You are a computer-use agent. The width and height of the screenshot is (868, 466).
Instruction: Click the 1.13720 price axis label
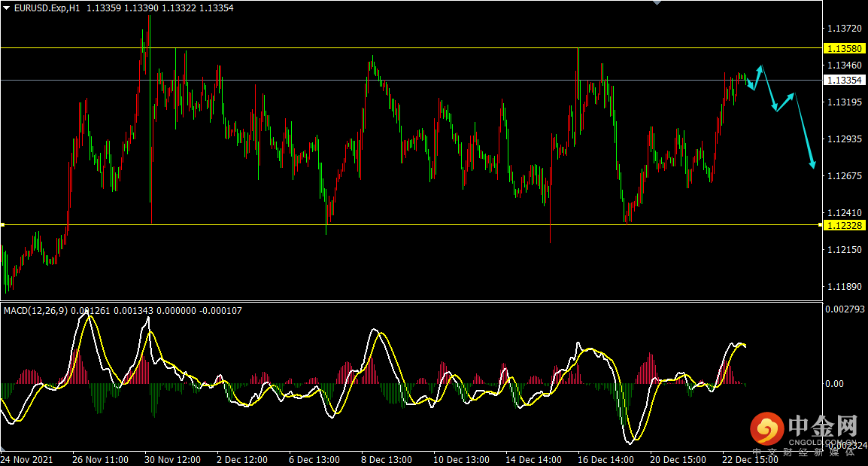pyautogui.click(x=844, y=29)
